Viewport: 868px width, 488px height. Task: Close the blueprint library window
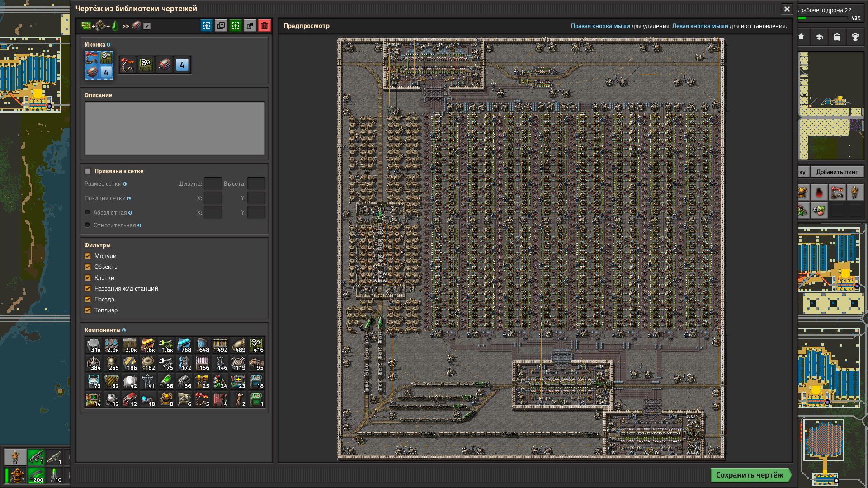tap(787, 9)
